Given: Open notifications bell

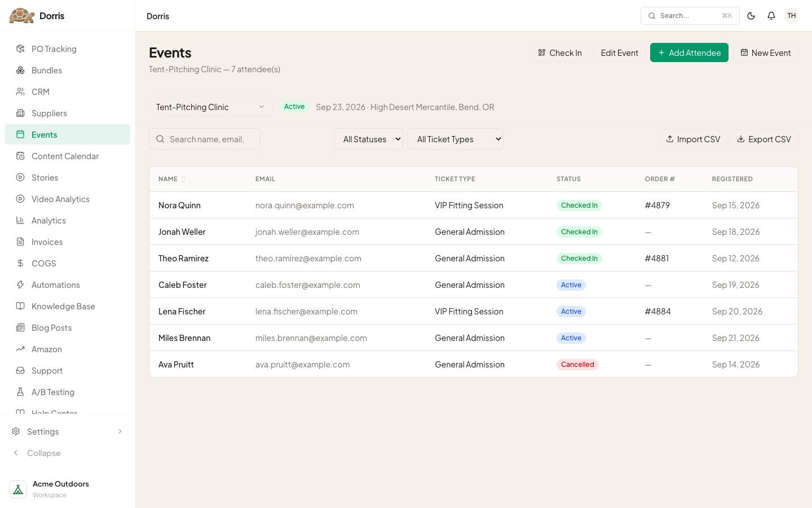Looking at the screenshot, I should click(x=771, y=16).
